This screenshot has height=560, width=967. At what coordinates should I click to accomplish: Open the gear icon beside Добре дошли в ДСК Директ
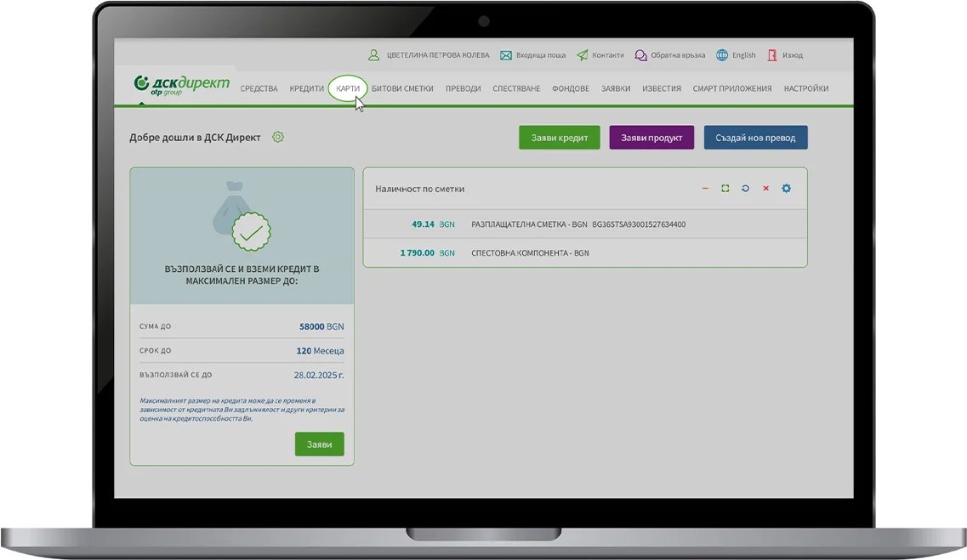tap(278, 137)
